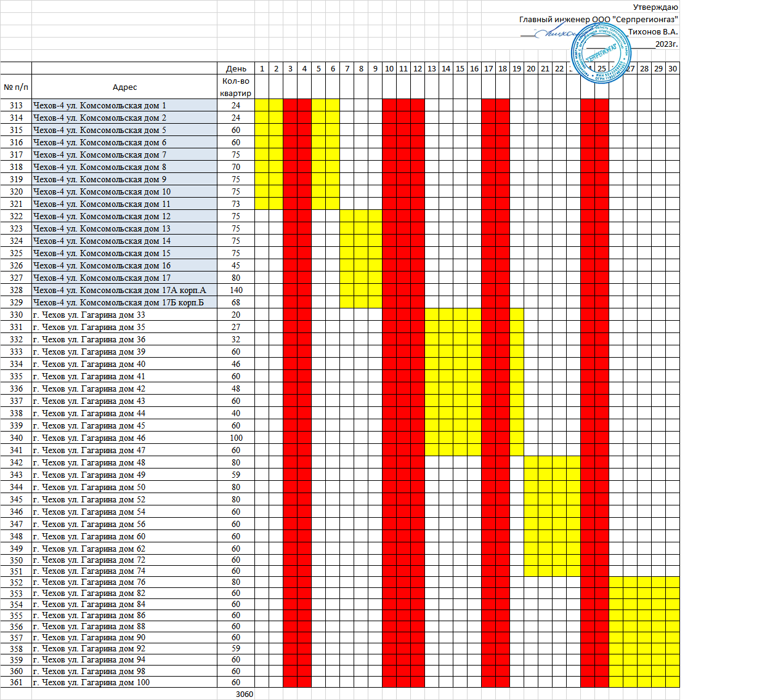Click the "73" apartments cell for дом 11
The image size is (778, 700).
(236, 204)
